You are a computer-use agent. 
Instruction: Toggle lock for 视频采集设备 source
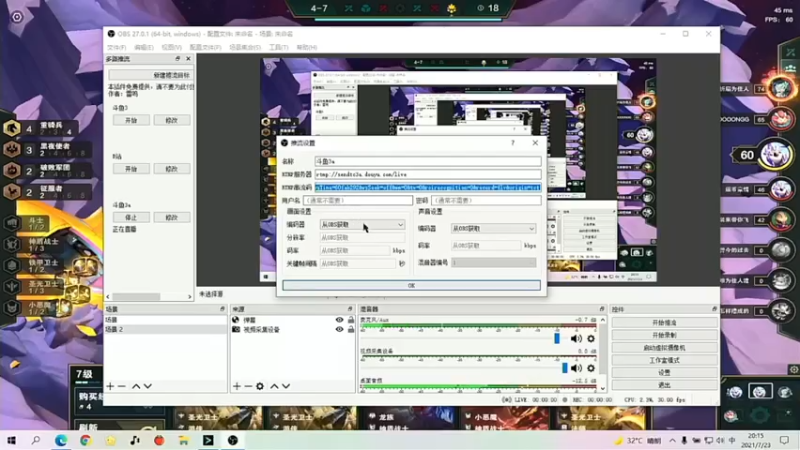click(351, 330)
